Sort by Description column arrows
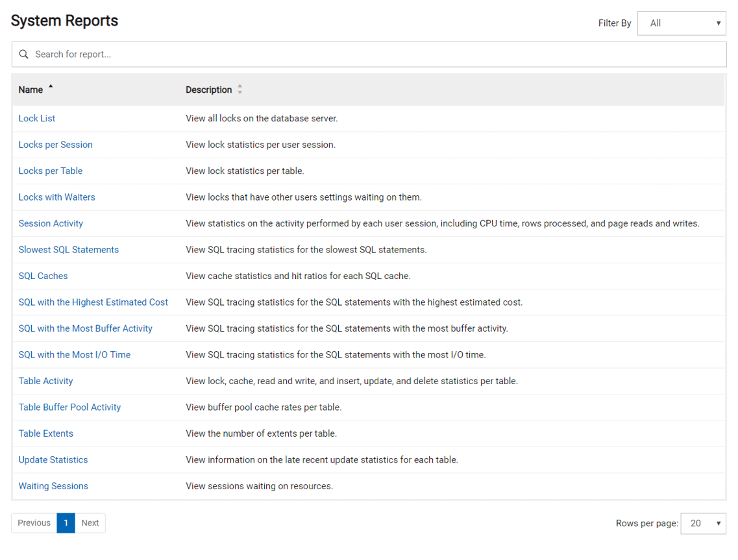 pyautogui.click(x=240, y=90)
